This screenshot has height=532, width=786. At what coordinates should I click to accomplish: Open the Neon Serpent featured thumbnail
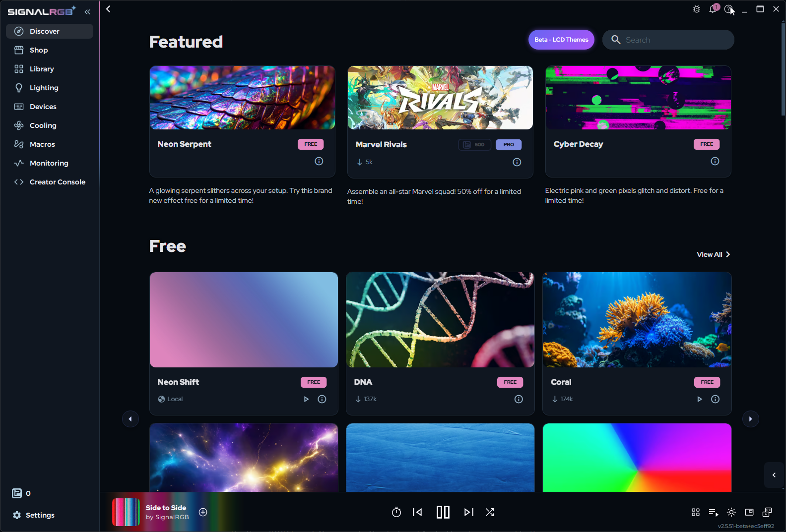[x=242, y=98]
